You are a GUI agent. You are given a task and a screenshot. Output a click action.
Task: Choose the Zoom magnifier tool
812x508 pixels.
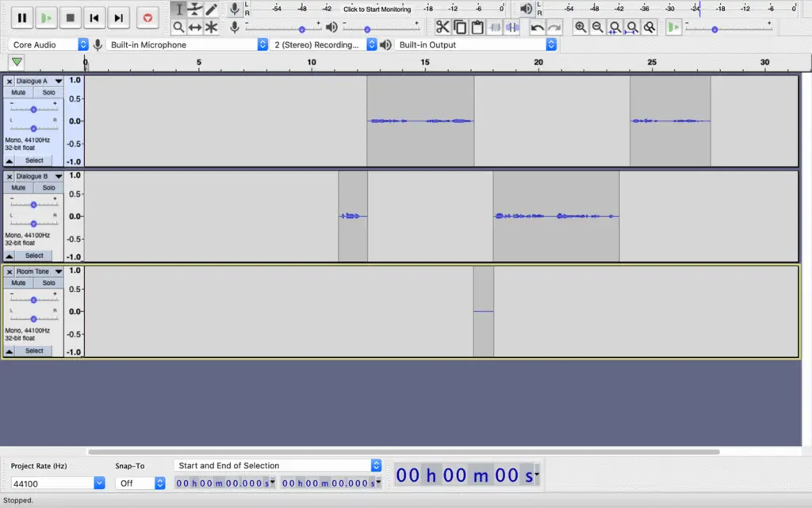[178, 27]
